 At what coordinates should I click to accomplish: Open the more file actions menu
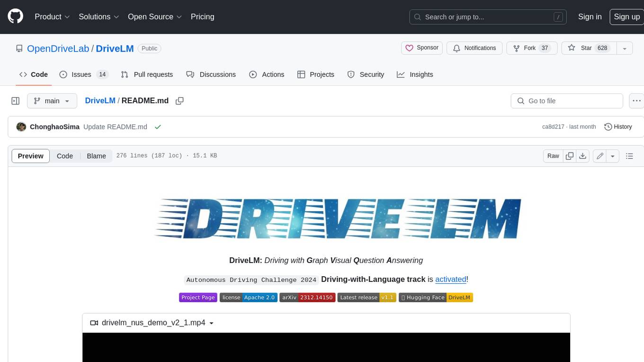click(x=637, y=101)
